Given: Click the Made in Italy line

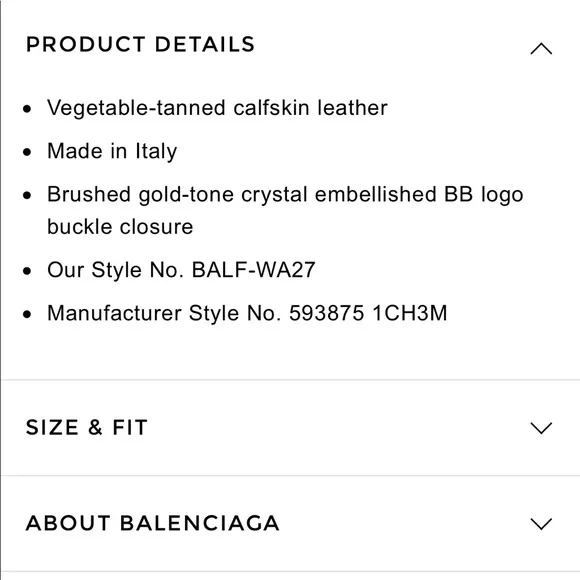Looking at the screenshot, I should coord(112,151).
